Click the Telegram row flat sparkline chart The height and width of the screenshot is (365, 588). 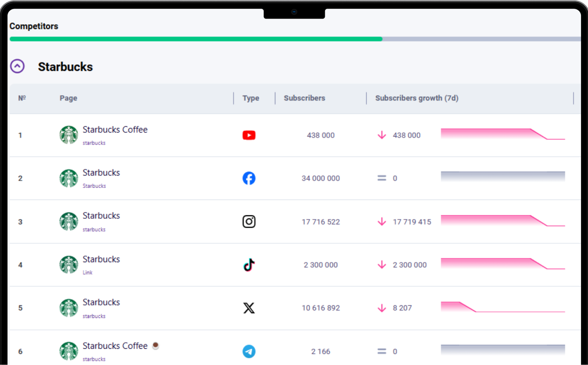[503, 350]
